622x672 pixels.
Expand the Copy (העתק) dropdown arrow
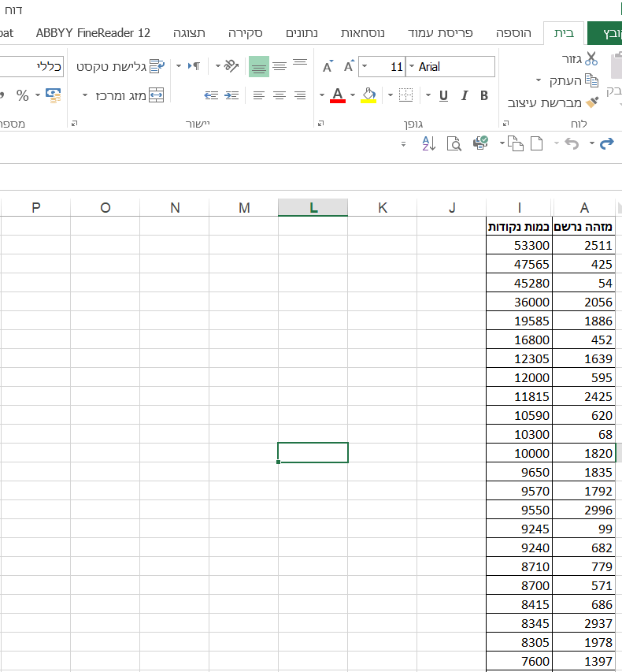click(539, 80)
